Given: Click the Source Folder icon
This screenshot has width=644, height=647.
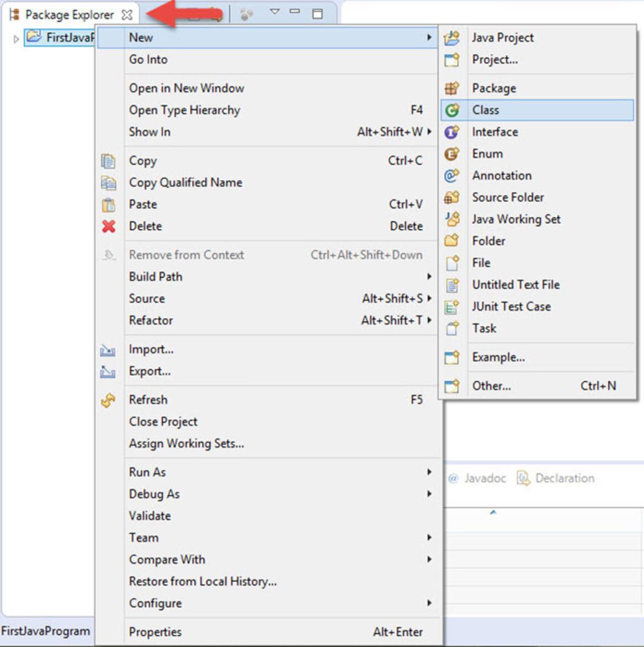Looking at the screenshot, I should [x=452, y=197].
